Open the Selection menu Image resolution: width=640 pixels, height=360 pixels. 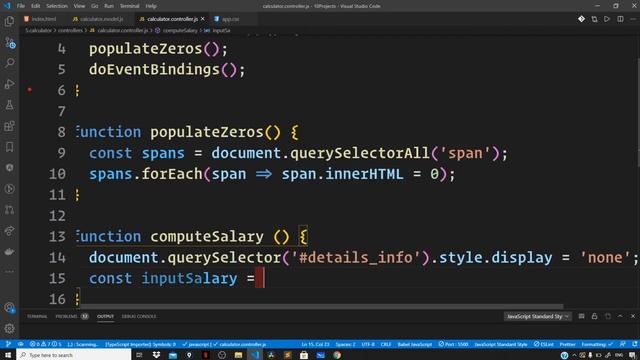click(57, 6)
